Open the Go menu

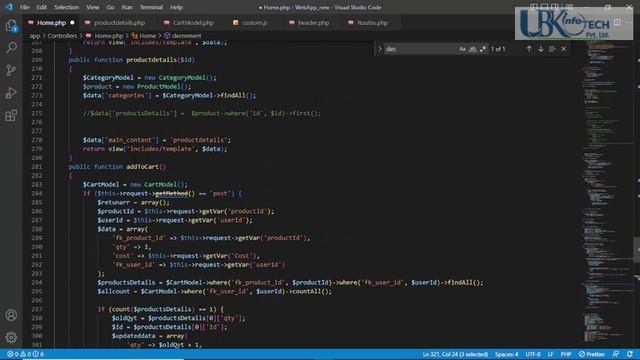110,7
